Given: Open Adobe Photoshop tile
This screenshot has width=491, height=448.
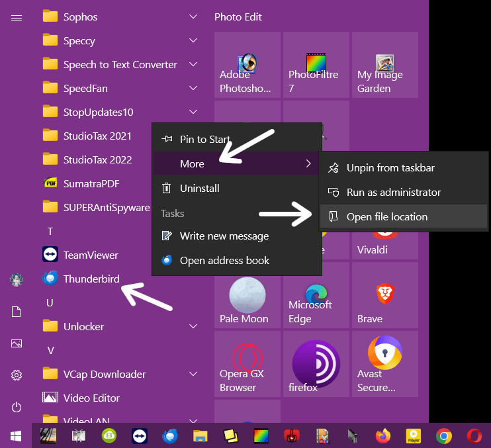Looking at the screenshot, I should tap(247, 65).
